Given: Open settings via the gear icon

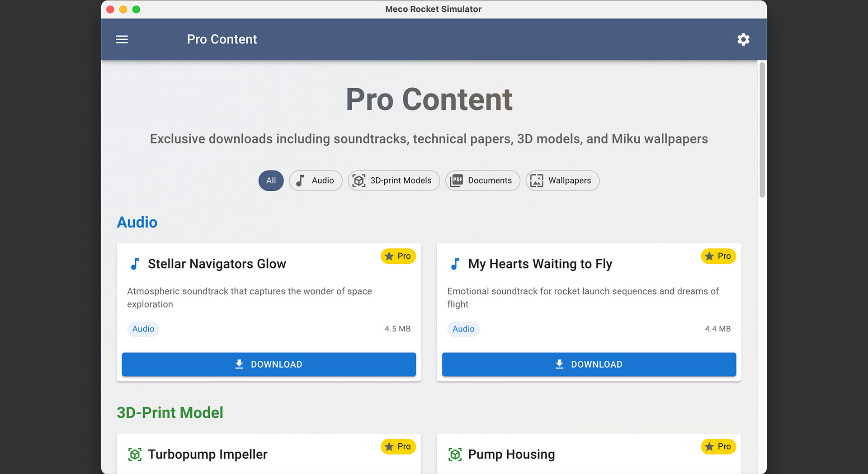Looking at the screenshot, I should 743,39.
